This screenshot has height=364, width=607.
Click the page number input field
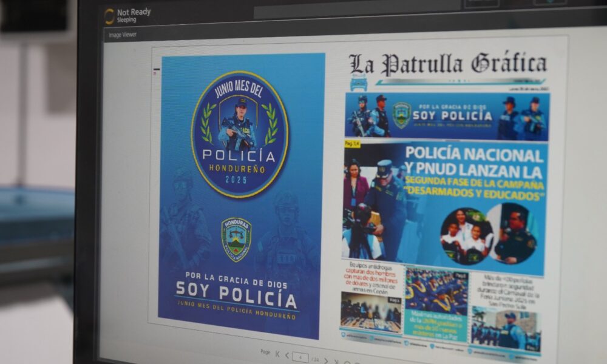tap(299, 357)
